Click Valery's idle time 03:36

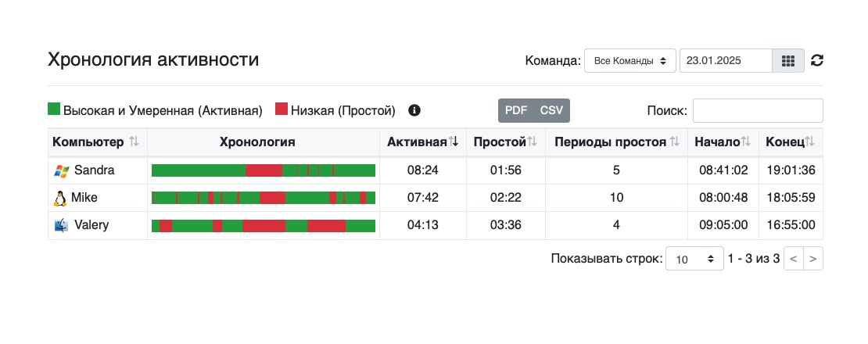click(x=506, y=226)
